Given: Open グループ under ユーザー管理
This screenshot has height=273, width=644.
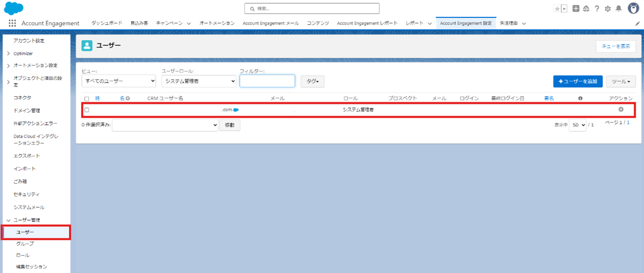Looking at the screenshot, I should coord(25,244).
